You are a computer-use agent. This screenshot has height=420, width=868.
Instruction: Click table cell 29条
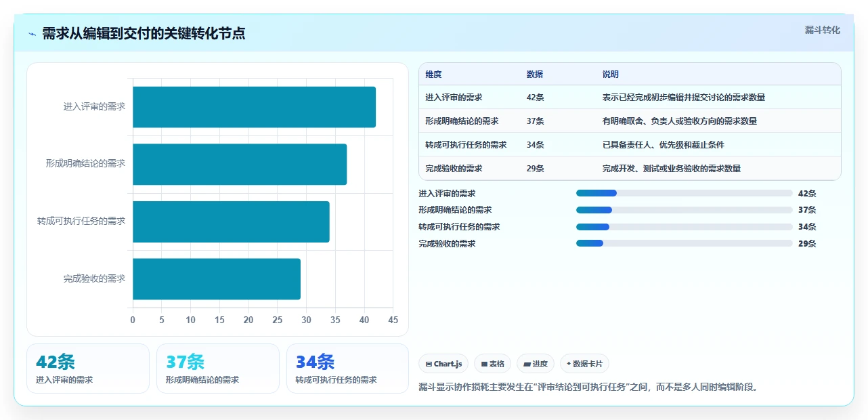535,169
